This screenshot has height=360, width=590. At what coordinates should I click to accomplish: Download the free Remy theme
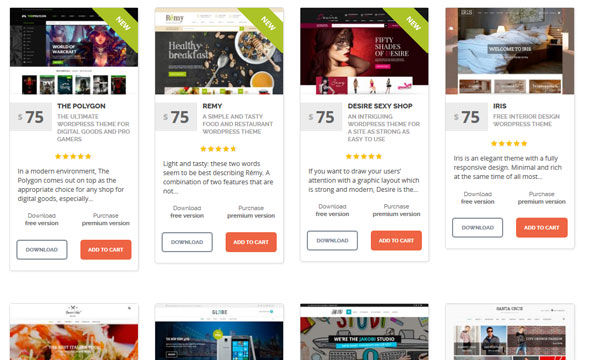pos(187,242)
